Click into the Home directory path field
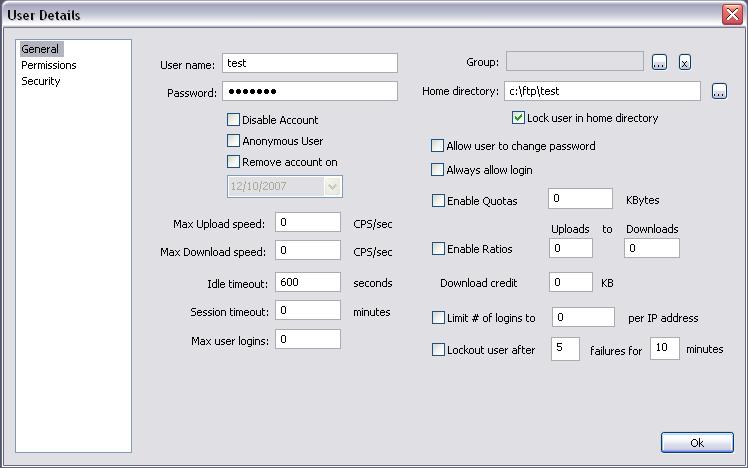Screen dimensions: 748x468 [x=601, y=92]
